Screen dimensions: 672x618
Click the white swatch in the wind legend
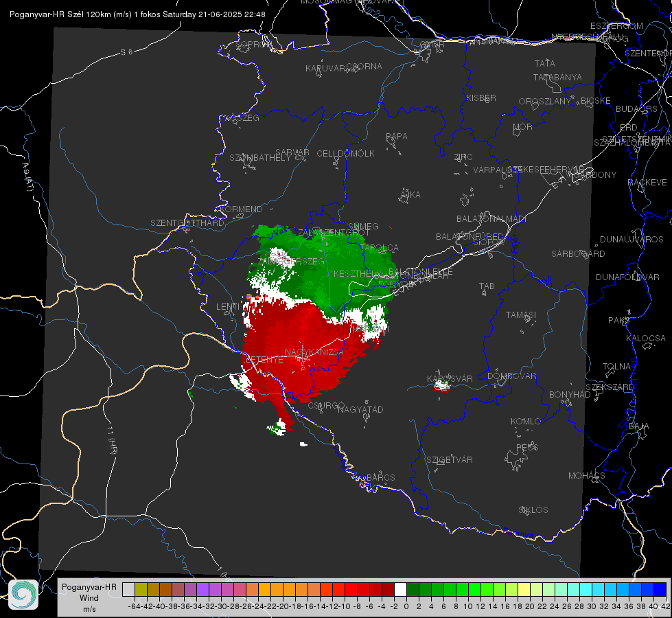click(400, 589)
